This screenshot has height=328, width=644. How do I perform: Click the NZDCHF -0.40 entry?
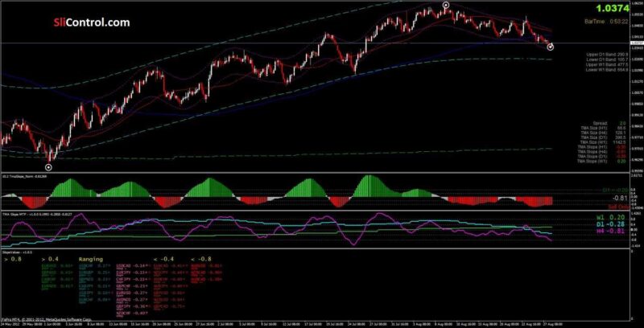click(x=132, y=313)
